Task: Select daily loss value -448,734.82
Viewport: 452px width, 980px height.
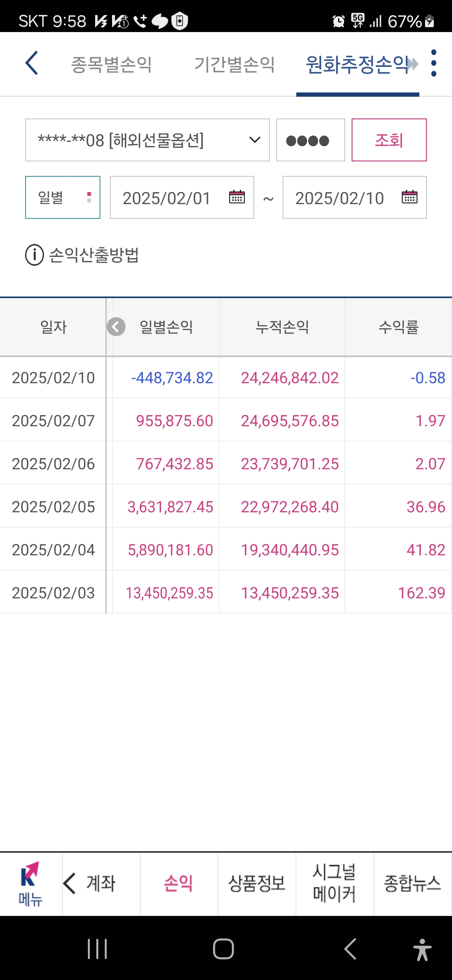Action: [x=172, y=378]
